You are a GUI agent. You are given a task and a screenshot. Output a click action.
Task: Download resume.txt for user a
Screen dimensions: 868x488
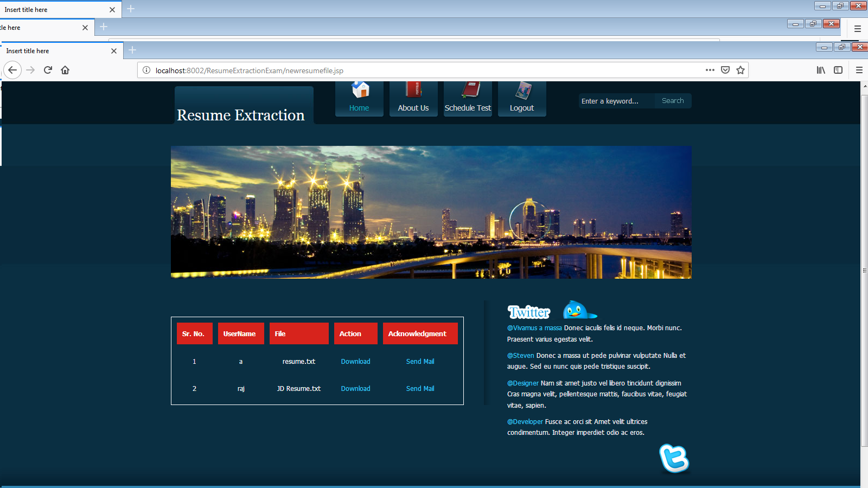pos(355,361)
